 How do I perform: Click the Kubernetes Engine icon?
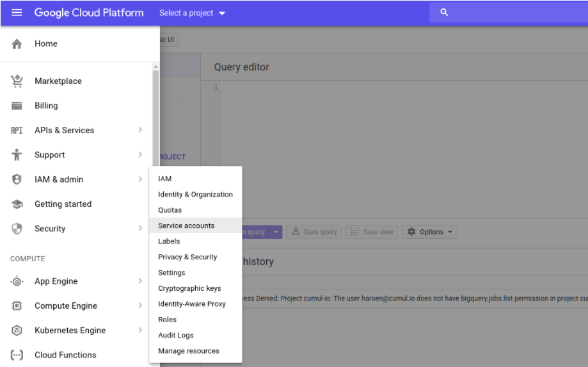pos(17,330)
